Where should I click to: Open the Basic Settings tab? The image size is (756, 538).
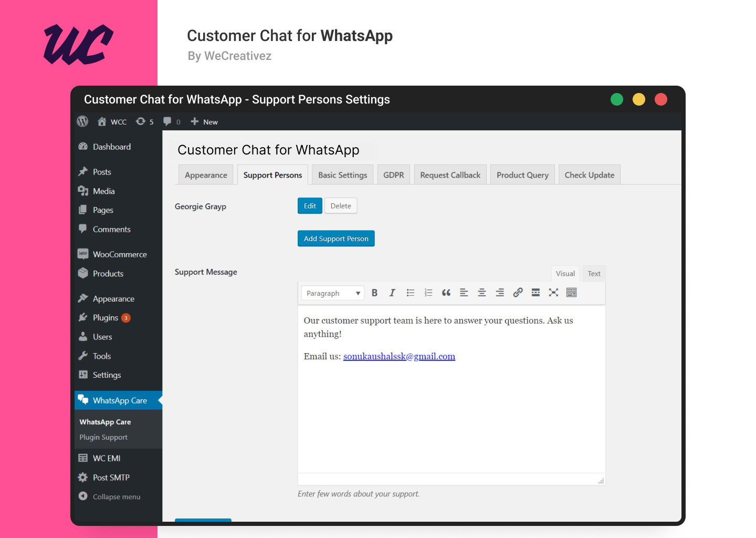click(342, 175)
